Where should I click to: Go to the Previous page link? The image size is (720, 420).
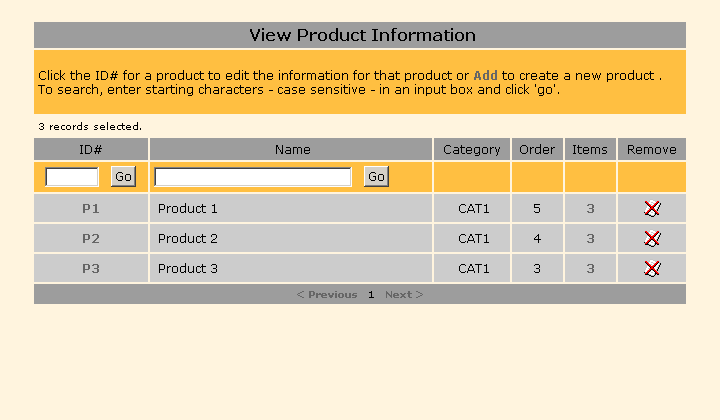327,295
